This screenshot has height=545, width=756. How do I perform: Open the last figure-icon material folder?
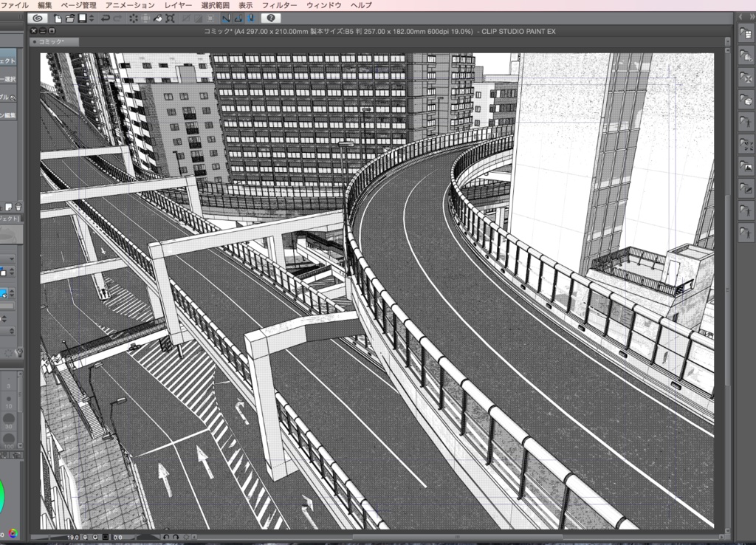coord(746,233)
